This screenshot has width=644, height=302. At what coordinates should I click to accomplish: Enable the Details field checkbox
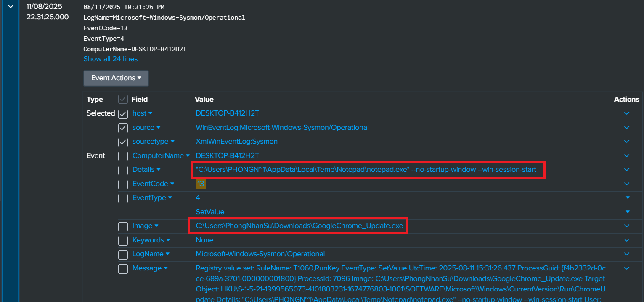(x=123, y=170)
